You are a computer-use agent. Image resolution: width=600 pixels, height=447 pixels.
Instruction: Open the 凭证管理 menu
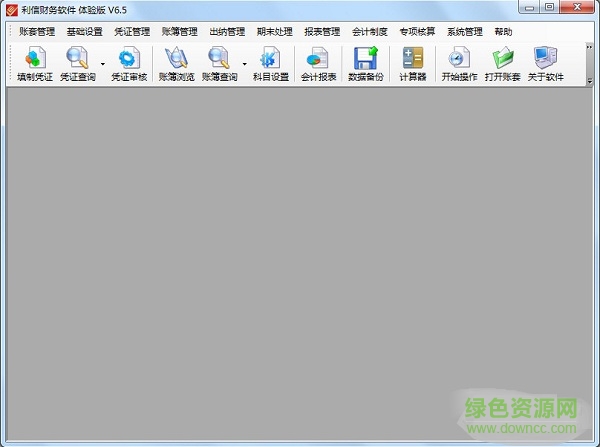click(x=132, y=32)
